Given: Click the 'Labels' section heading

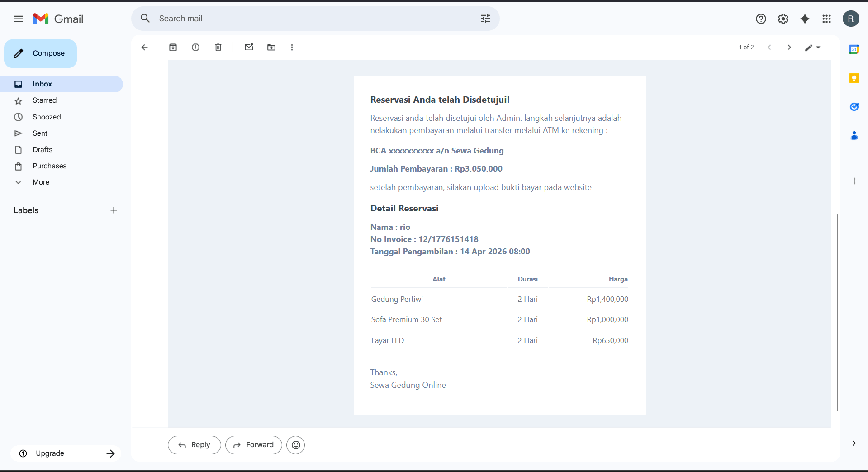Looking at the screenshot, I should point(26,210).
